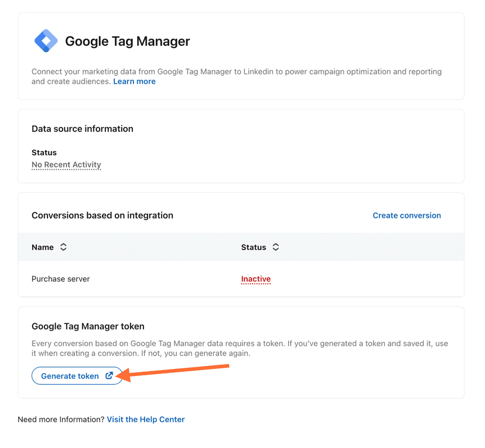Screen dimensions: 485x448
Task: Click the up arrow of the Name sorter
Action: pyautogui.click(x=63, y=245)
